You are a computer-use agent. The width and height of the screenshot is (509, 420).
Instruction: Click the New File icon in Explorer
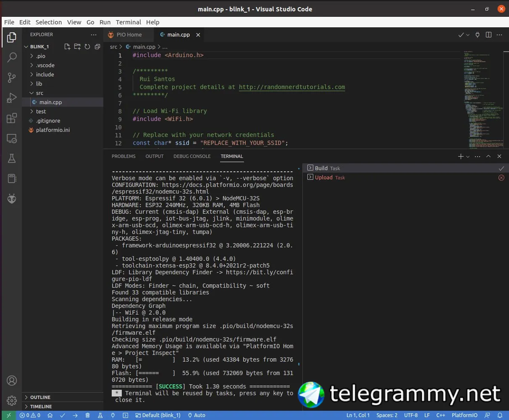click(x=67, y=47)
